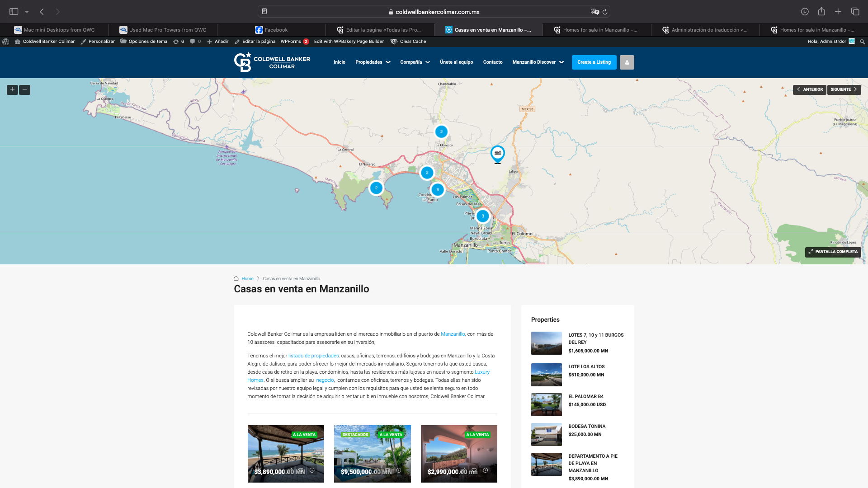The image size is (868, 488).
Task: Open the Contacto menu item
Action: pos(492,62)
